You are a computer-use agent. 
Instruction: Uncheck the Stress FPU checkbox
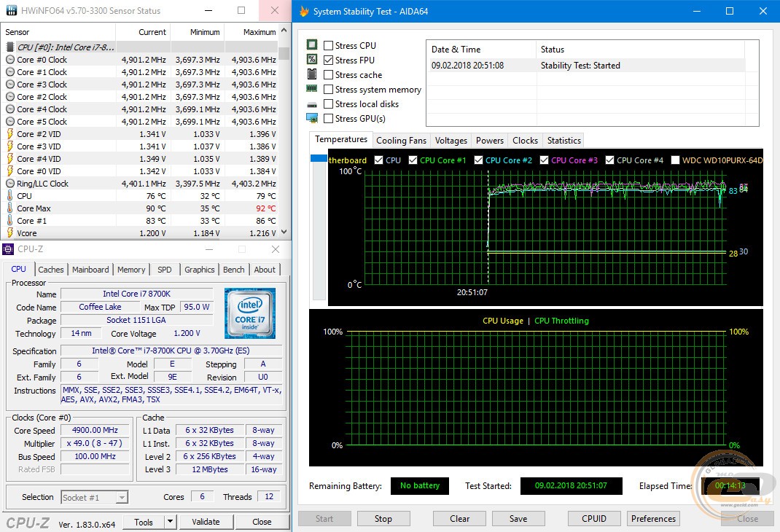click(328, 60)
